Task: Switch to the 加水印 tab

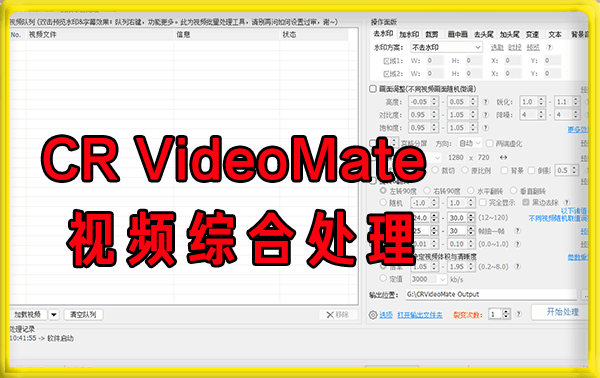Action: [409, 34]
